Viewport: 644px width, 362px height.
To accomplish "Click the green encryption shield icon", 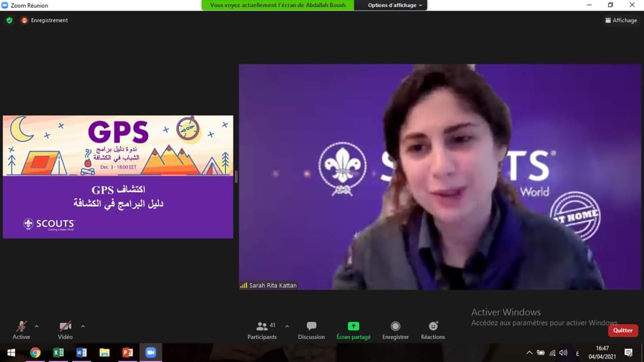I will tap(10, 20).
